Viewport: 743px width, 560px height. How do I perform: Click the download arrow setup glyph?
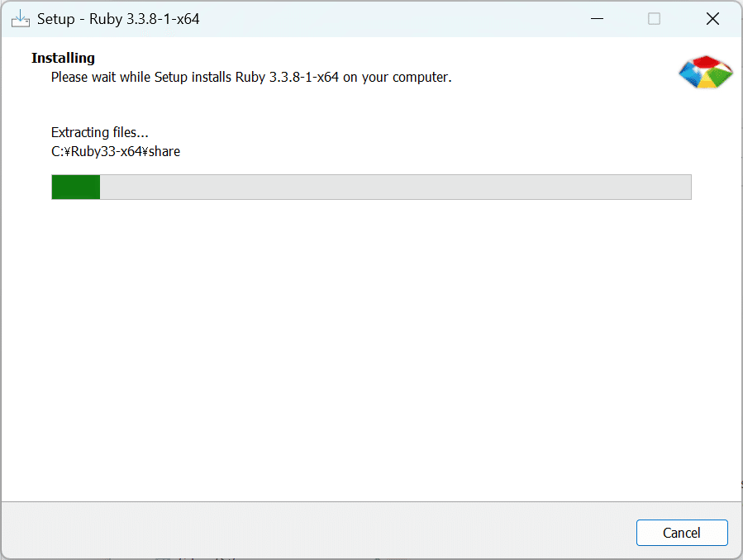21,12
